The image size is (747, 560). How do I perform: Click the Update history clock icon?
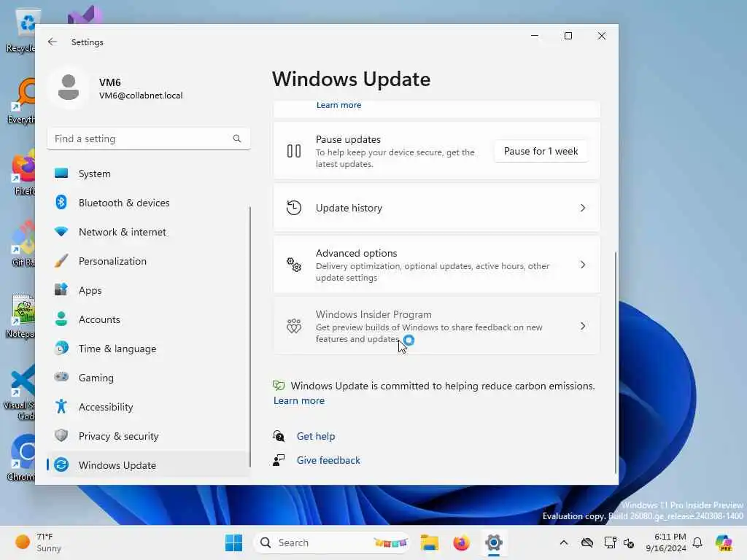pyautogui.click(x=294, y=208)
